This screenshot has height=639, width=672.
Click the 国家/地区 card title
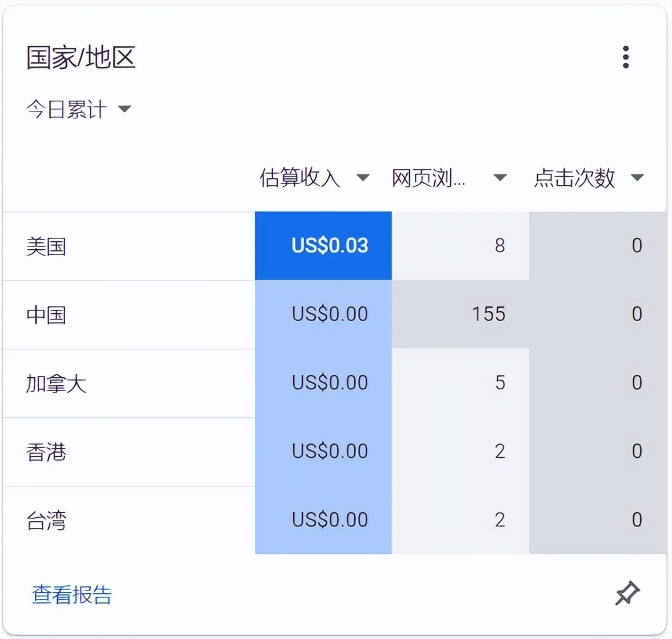(81, 57)
